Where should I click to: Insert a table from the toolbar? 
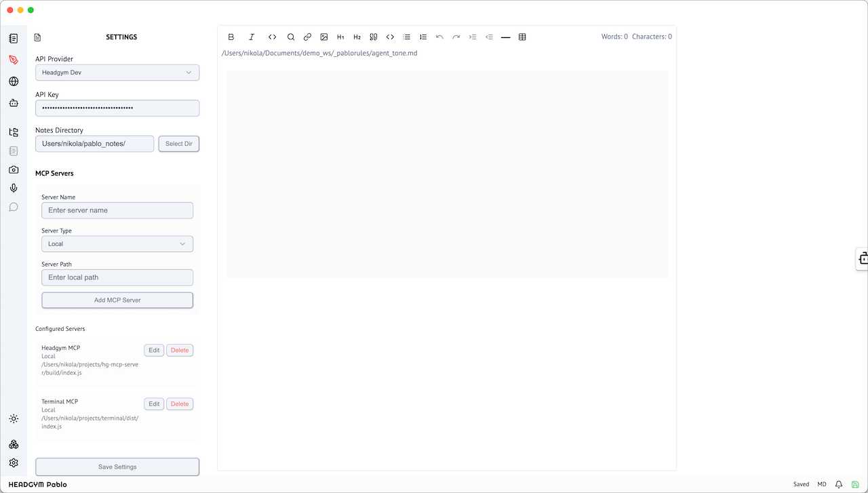pos(522,37)
